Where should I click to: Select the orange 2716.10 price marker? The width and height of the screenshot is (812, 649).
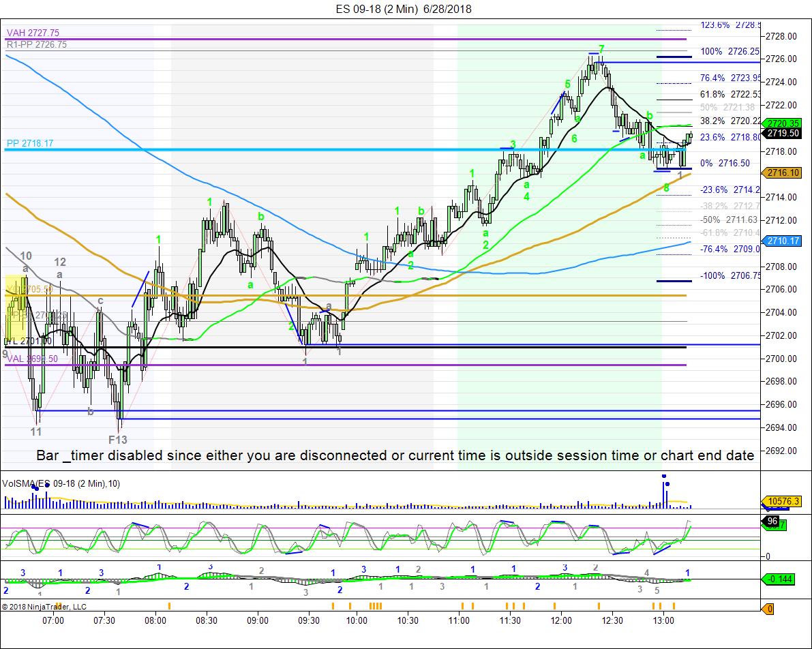pos(783,173)
